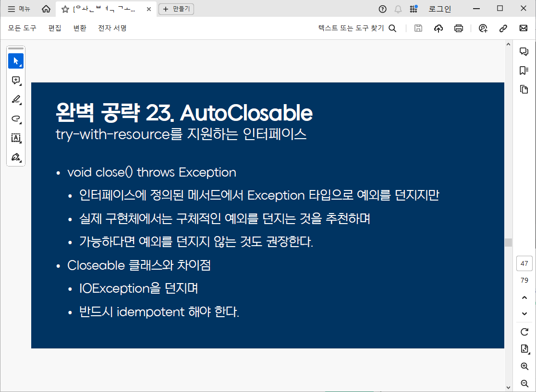Image resolution: width=536 pixels, height=392 pixels.
Task: Open the bookmarks panel
Action: [x=524, y=71]
